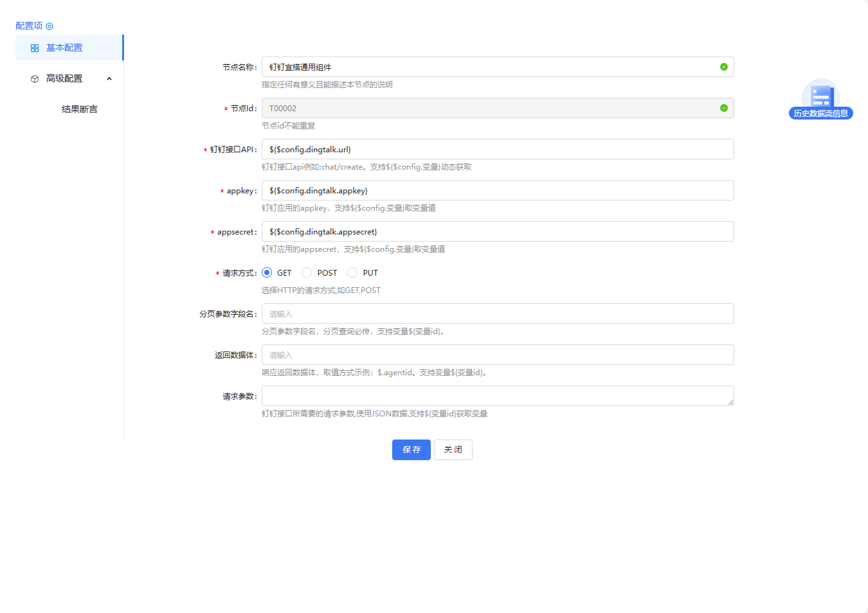
Task: Switch to the 基本配置 menu item
Action: pos(64,48)
